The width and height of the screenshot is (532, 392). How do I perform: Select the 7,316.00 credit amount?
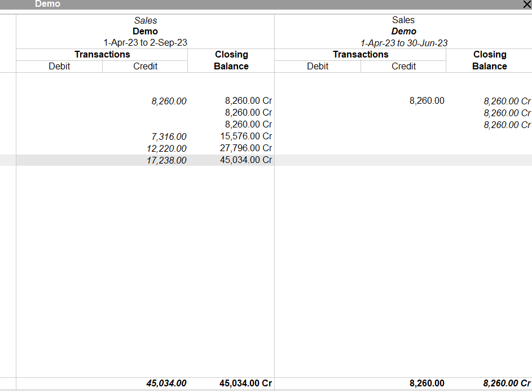pyautogui.click(x=169, y=136)
